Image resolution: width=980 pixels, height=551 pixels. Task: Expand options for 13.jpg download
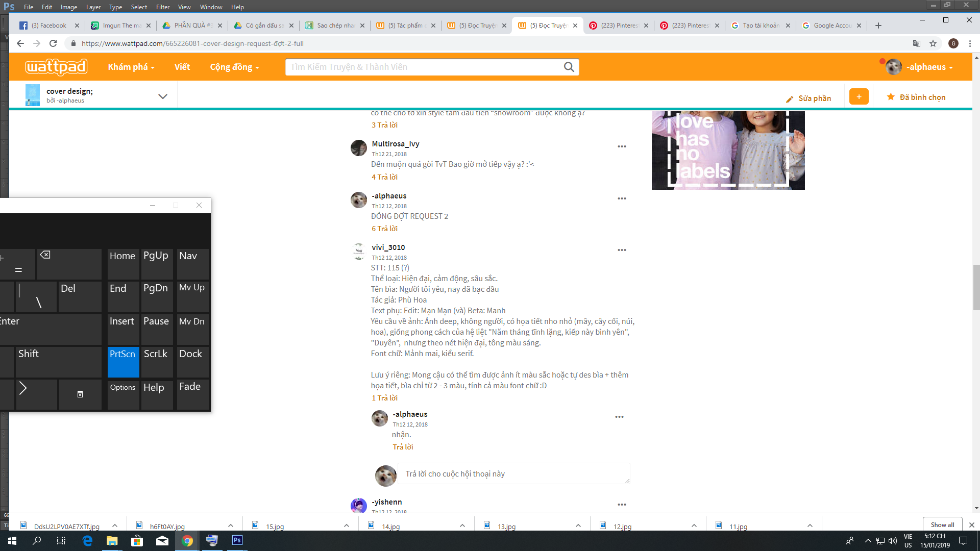click(x=578, y=526)
